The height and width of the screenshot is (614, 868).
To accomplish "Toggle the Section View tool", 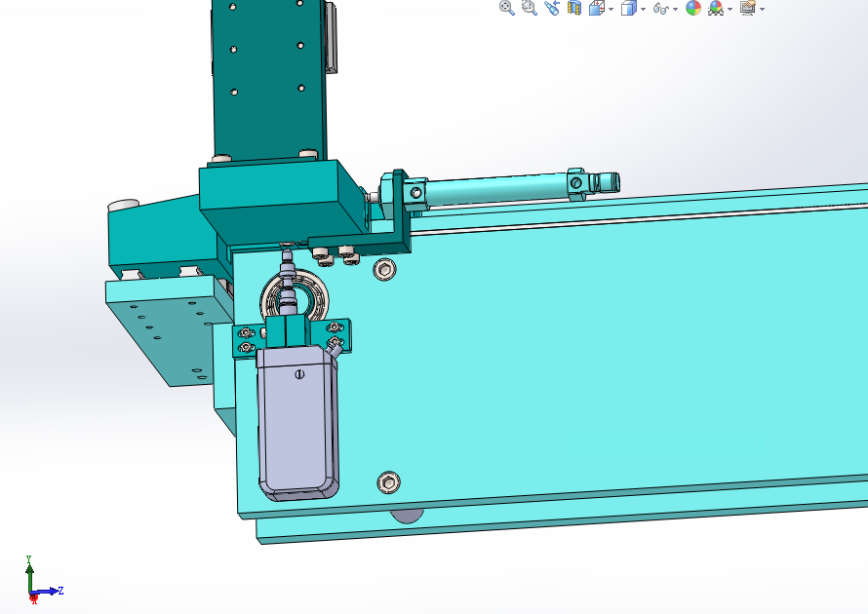I will [574, 8].
